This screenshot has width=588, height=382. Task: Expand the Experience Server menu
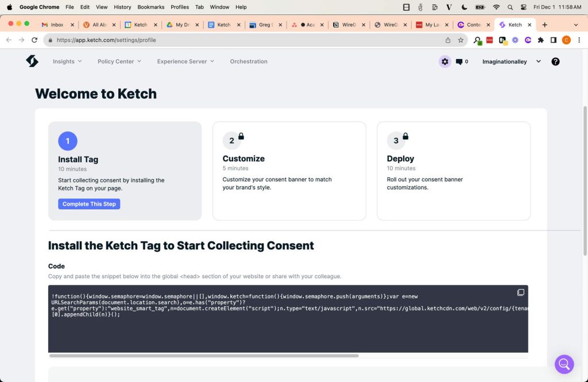tap(185, 61)
